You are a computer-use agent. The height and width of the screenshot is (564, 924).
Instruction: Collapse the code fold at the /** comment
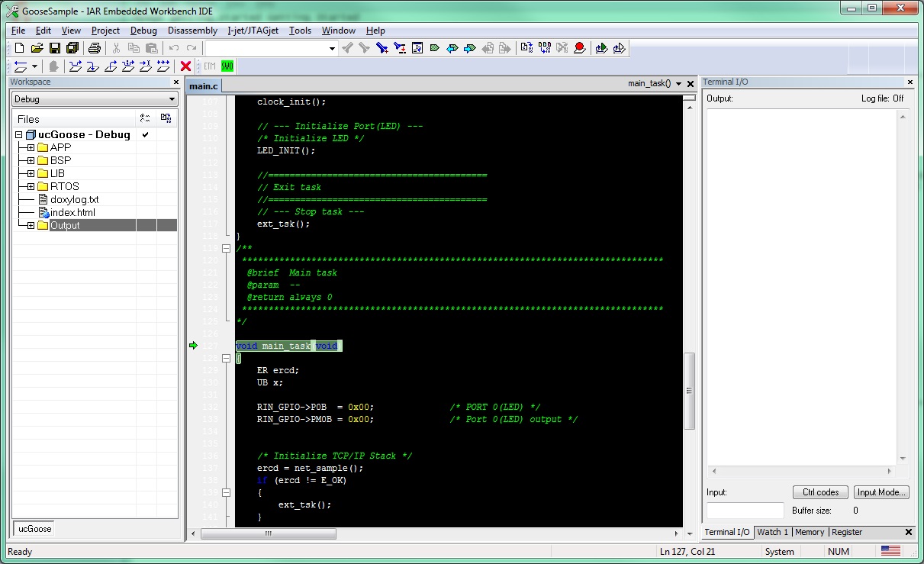coord(226,248)
